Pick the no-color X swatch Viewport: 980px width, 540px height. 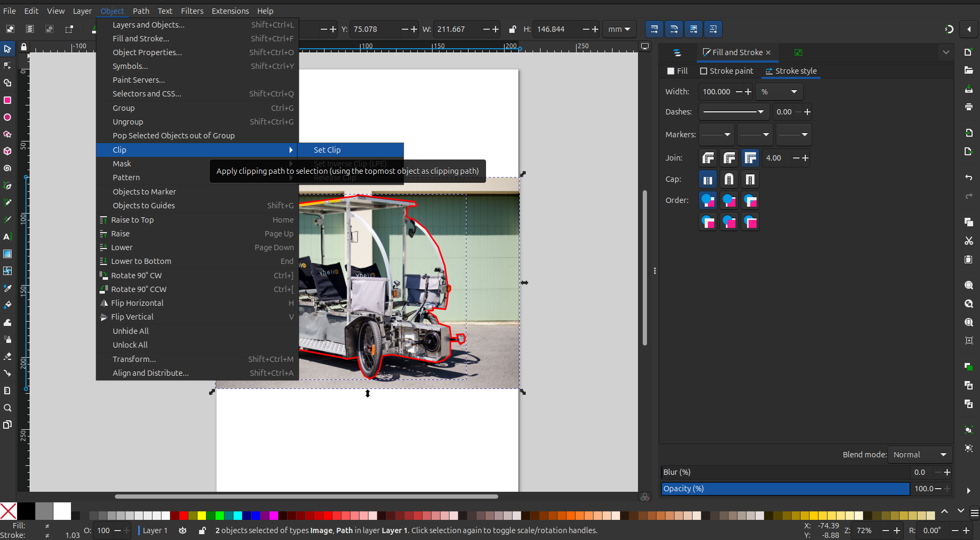(x=8, y=511)
